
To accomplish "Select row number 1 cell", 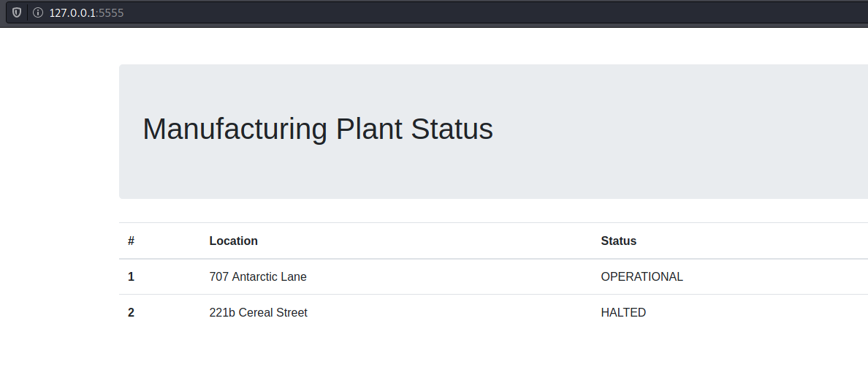I will click(132, 276).
